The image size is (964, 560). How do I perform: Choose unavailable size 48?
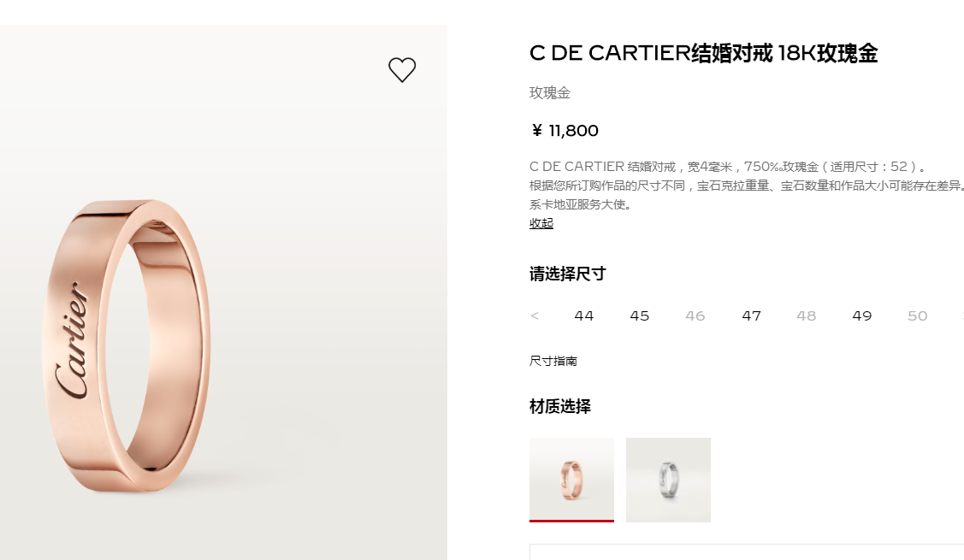click(x=807, y=316)
